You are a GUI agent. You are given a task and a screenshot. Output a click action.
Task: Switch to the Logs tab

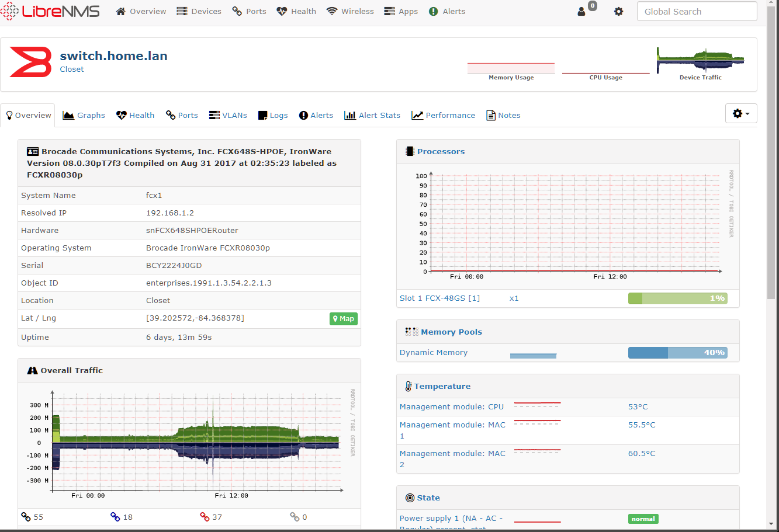click(273, 115)
